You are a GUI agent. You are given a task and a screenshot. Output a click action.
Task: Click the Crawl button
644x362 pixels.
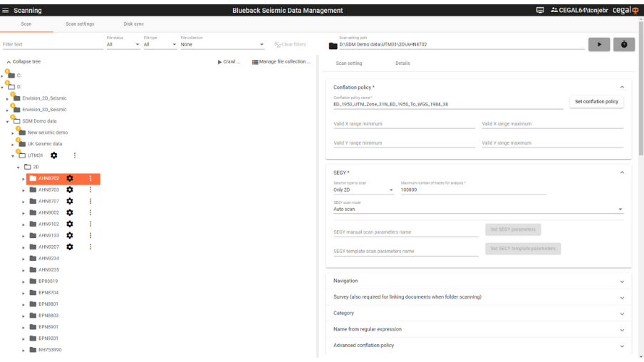click(x=229, y=61)
